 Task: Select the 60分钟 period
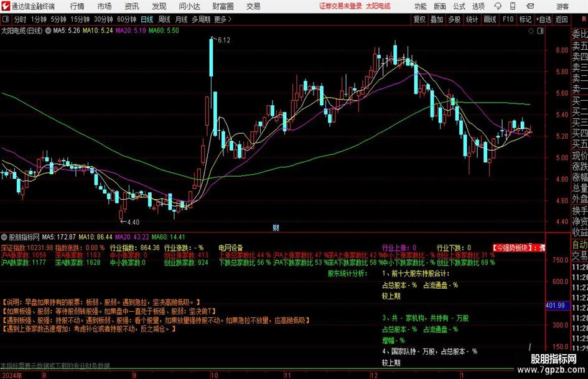126,19
